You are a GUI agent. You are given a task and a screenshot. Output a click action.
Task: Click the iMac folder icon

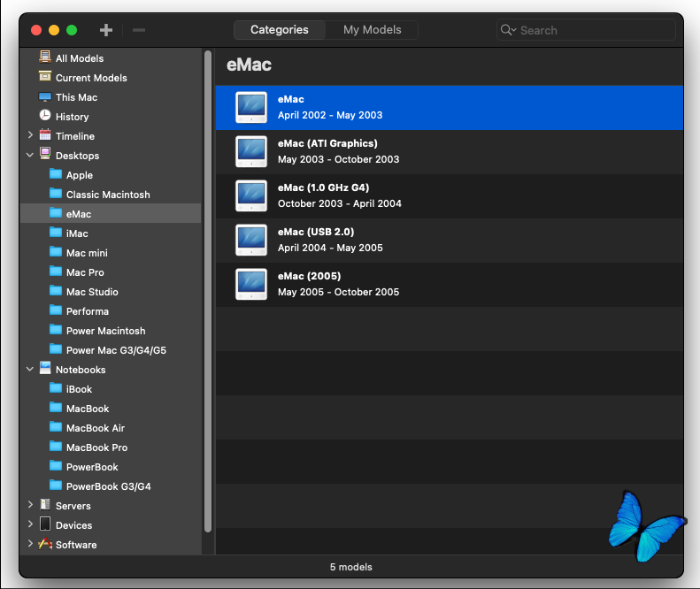tap(56, 232)
